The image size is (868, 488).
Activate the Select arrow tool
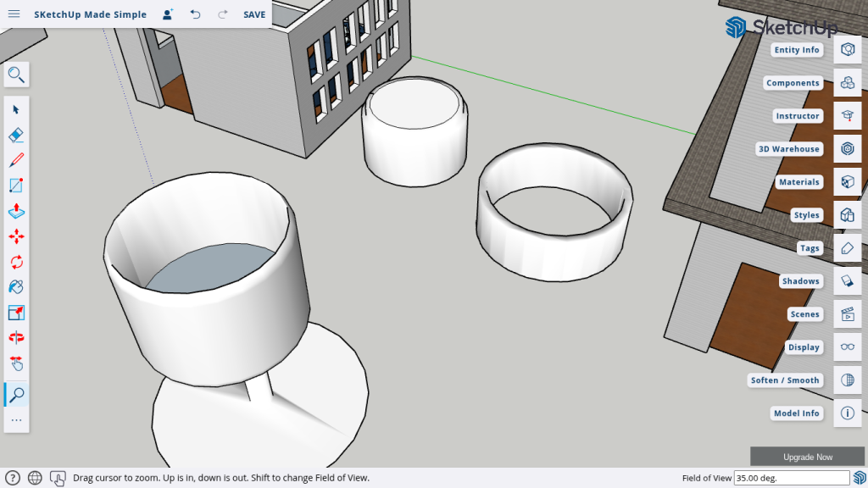tap(16, 109)
